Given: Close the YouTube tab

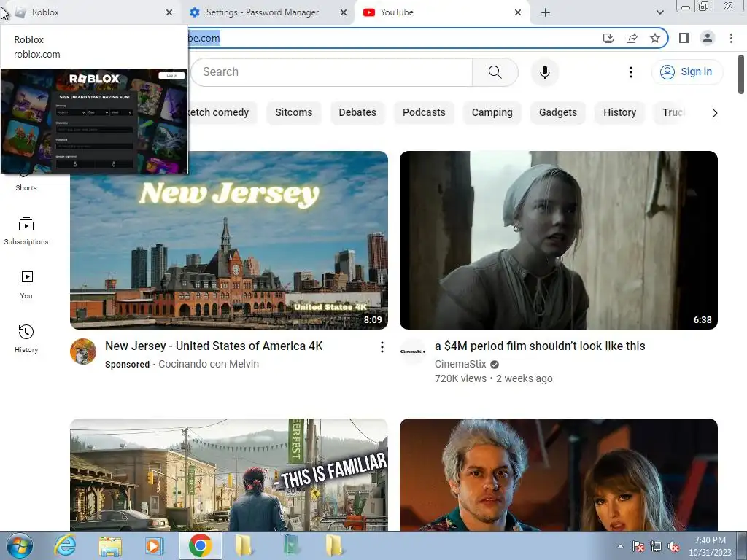Looking at the screenshot, I should click(518, 12).
